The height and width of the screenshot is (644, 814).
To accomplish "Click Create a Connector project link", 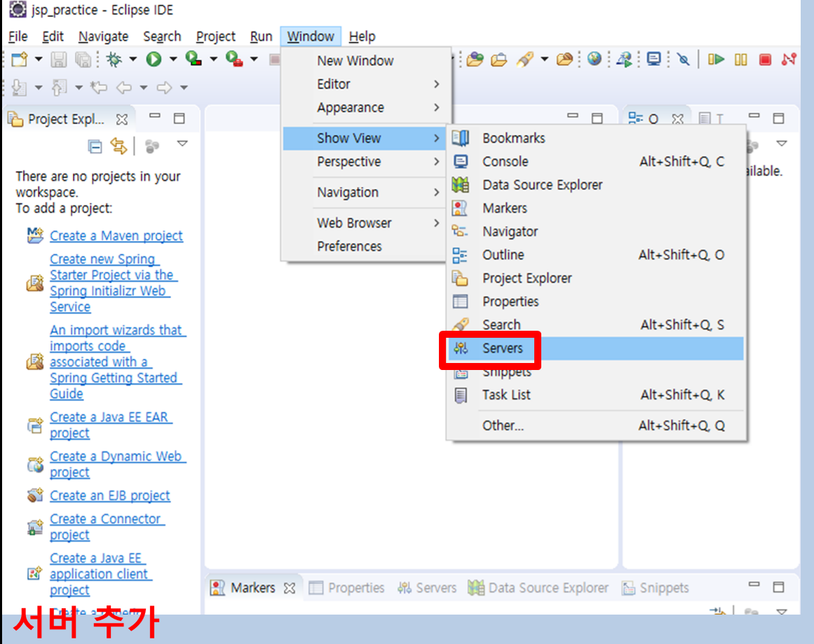I will (x=107, y=527).
